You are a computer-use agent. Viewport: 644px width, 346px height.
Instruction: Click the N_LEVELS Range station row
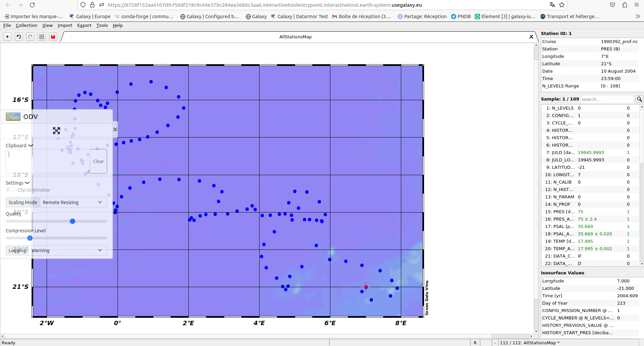(x=590, y=86)
